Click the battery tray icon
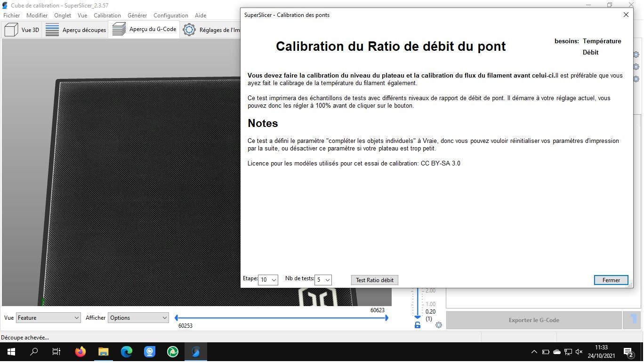 click(546, 352)
